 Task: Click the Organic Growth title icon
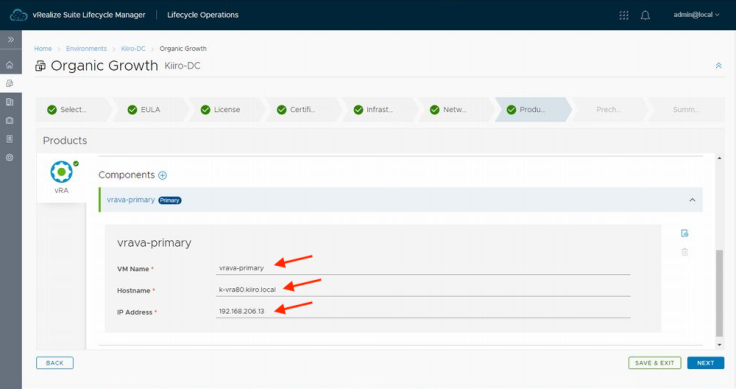pyautogui.click(x=40, y=66)
